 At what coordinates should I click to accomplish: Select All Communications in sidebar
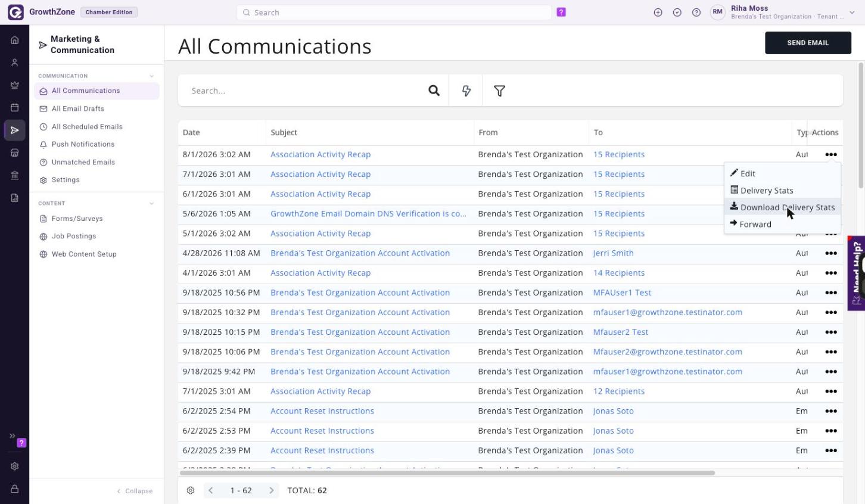[x=97, y=91]
